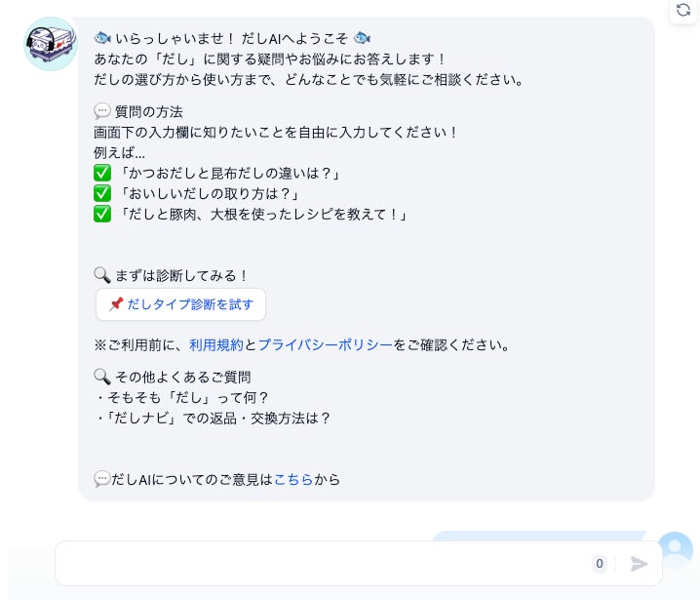This screenshot has width=700, height=600.
Task: Click the refresh chat icon
Action: pos(683,10)
